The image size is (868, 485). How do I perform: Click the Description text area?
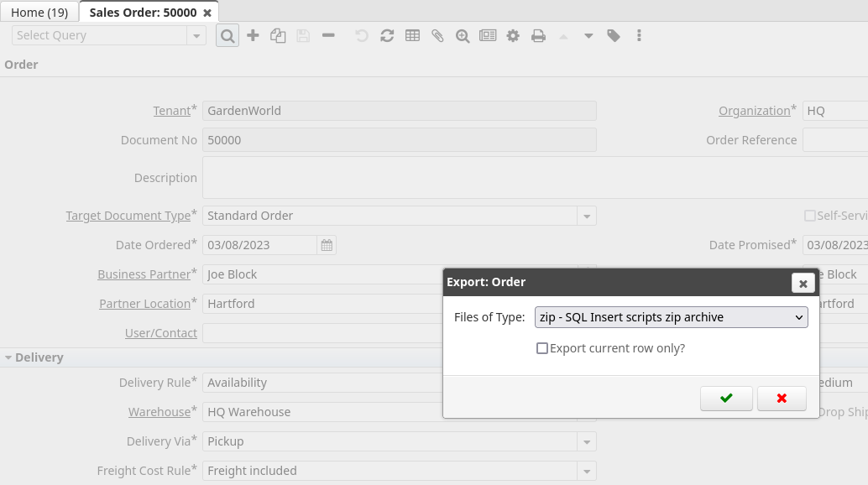tap(535, 178)
